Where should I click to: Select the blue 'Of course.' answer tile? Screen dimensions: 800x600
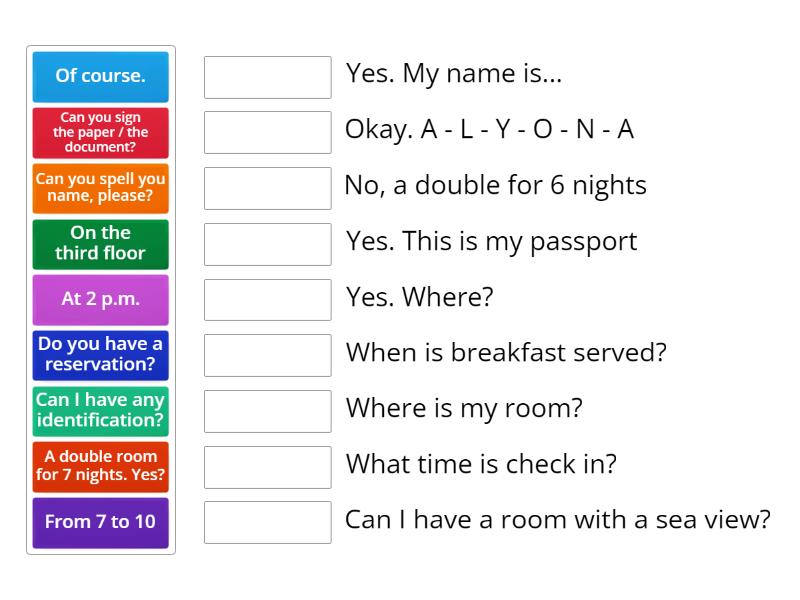100,76
